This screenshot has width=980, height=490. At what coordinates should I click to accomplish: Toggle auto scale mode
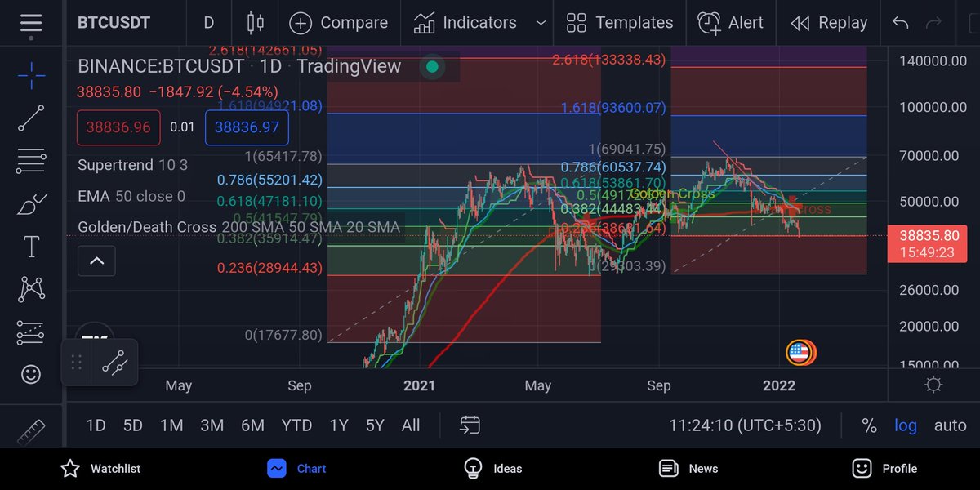(x=951, y=425)
